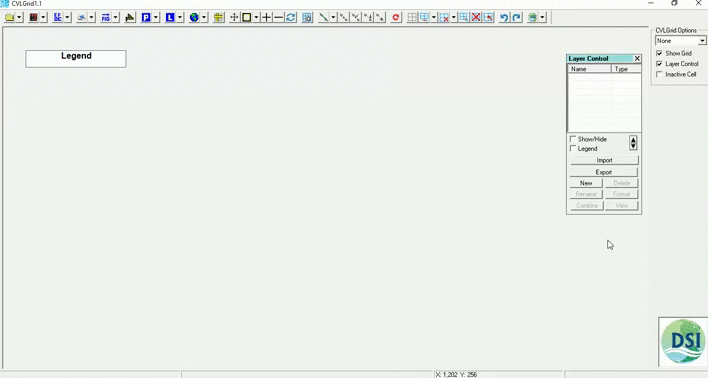Viewport: 708px width, 378px height.
Task: Click the Combine button in Layer Control
Action: tap(586, 205)
